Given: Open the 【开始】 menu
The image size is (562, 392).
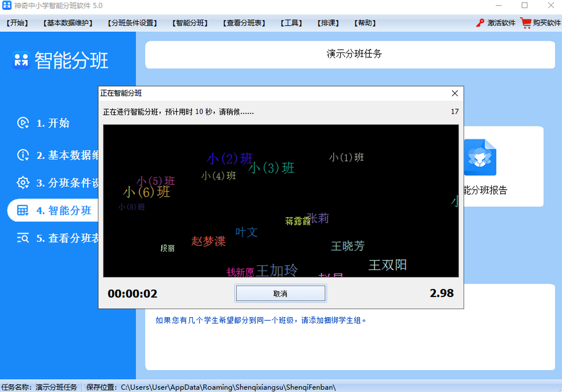Looking at the screenshot, I should [18, 23].
